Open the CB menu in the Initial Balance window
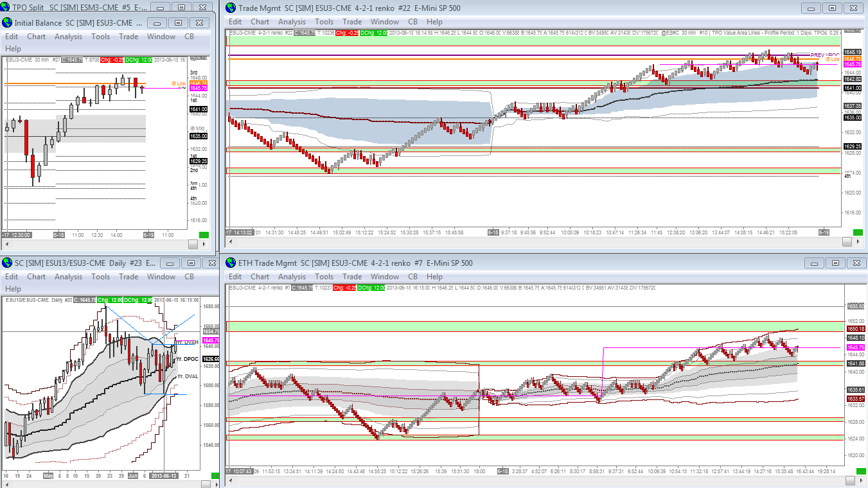 (189, 37)
